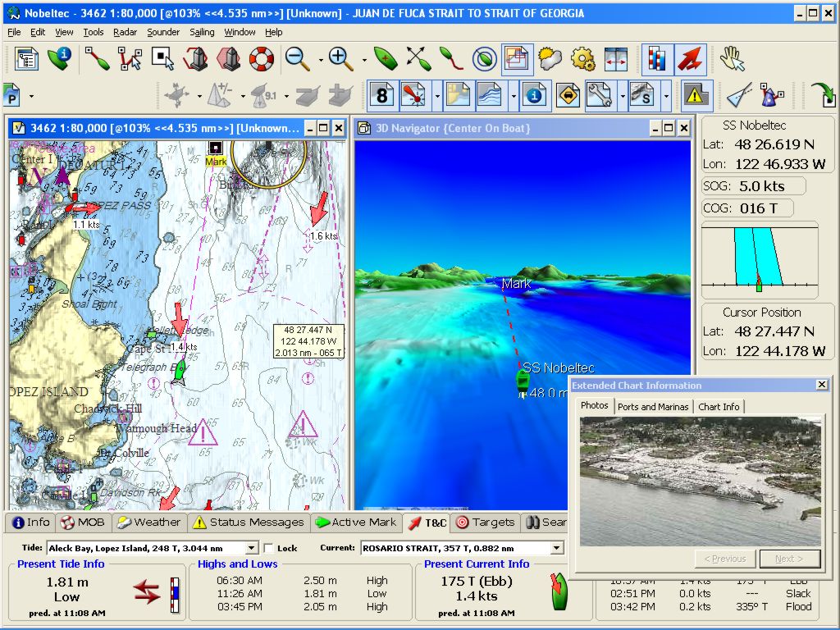This screenshot has width=840, height=630.
Task: Click the wrench chart tools icon
Action: pos(600,96)
